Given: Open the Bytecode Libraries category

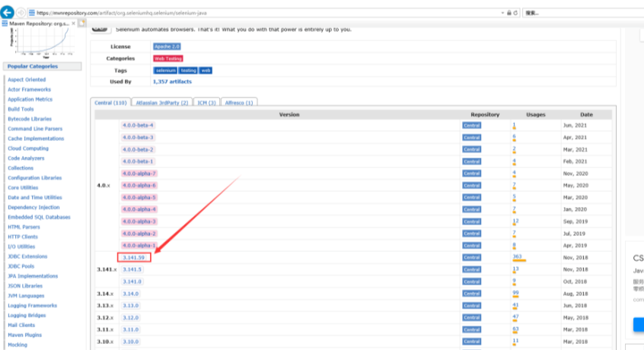Looking at the screenshot, I should pyautogui.click(x=30, y=119).
